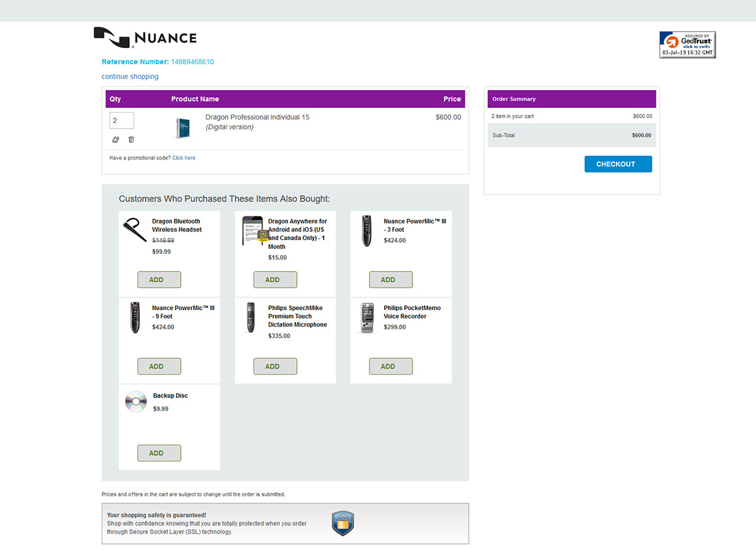Viewport: 756px width, 550px height.
Task: Click 'Customers Who Purchased These Items Also Bought' heading
Action: coord(224,199)
